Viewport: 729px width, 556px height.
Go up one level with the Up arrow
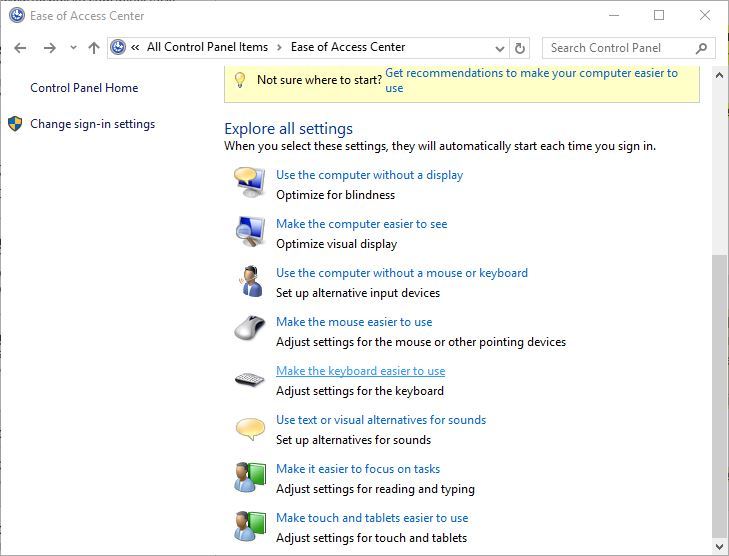click(94, 48)
